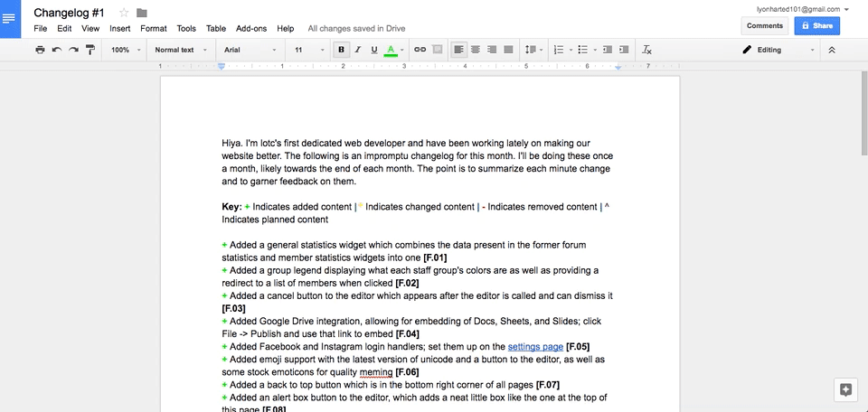The width and height of the screenshot is (868, 412).
Task: Clear formatting from selection
Action: [646, 50]
